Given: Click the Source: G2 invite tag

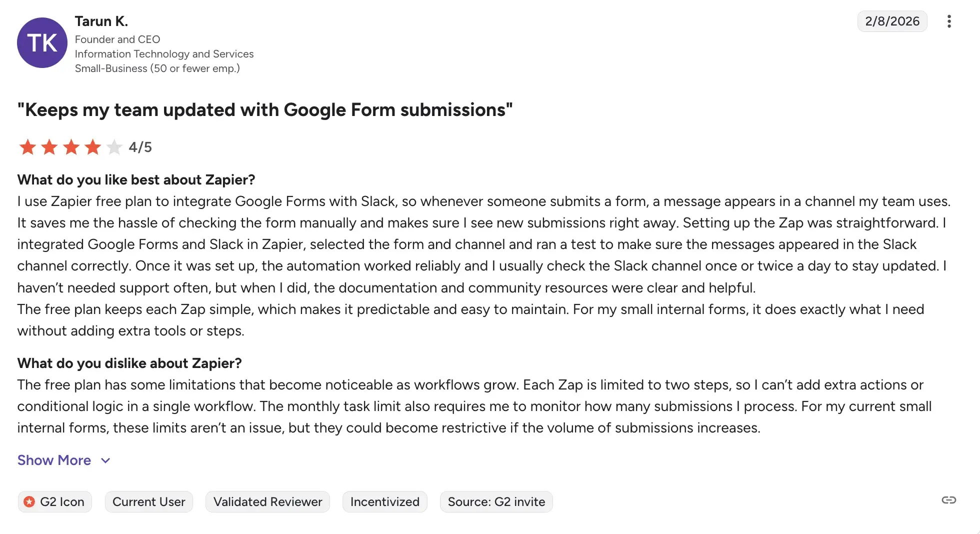Looking at the screenshot, I should pos(496,501).
